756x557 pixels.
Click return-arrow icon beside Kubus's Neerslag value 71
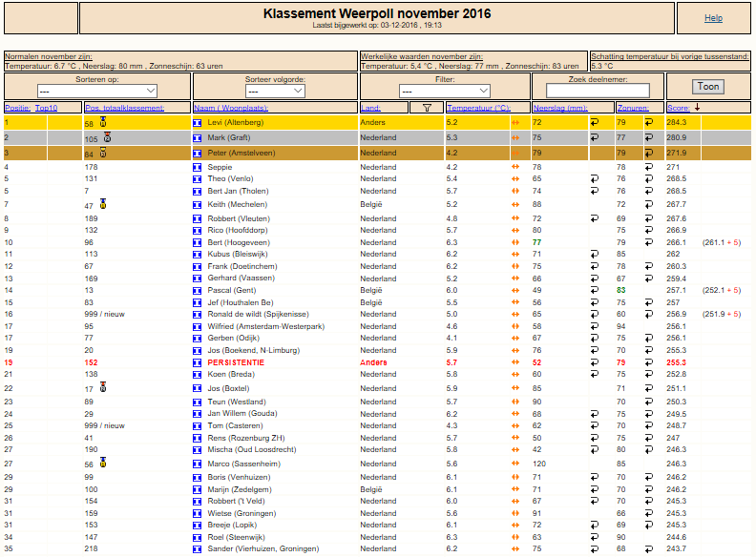click(595, 254)
